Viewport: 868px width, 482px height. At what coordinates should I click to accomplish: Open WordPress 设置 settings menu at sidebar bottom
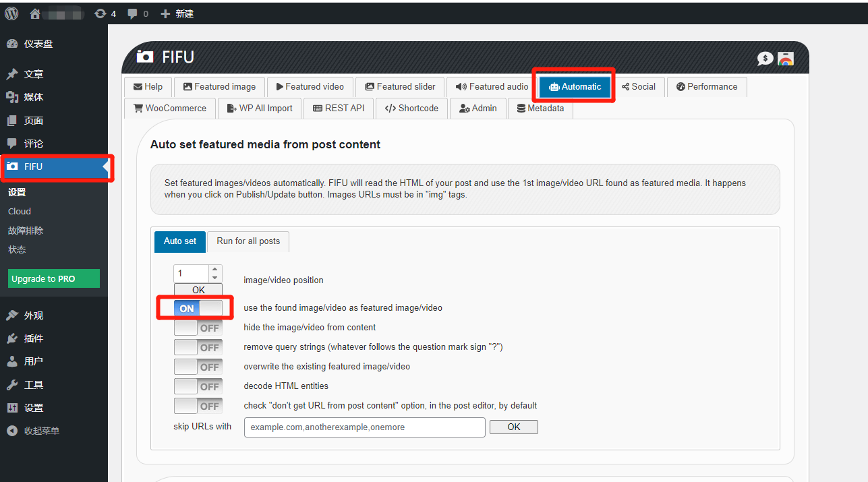(54, 408)
